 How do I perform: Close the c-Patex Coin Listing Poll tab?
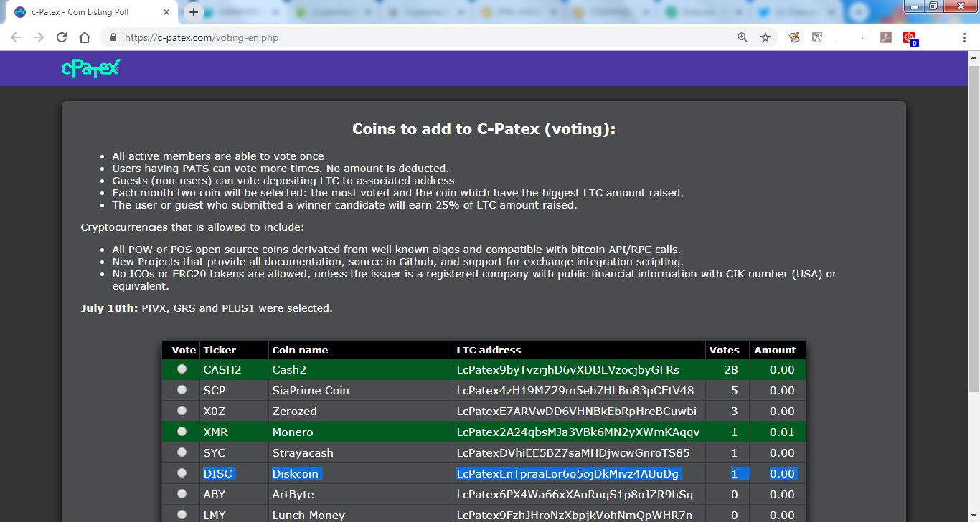coord(166,12)
